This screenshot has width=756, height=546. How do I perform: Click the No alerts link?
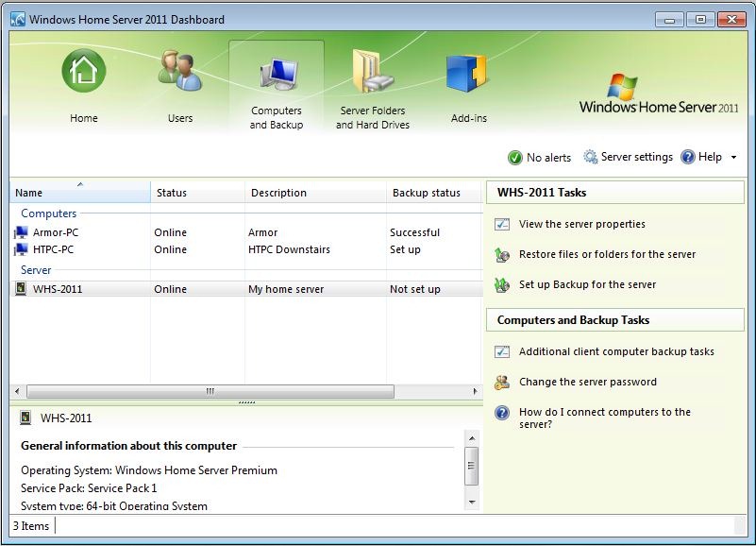pyautogui.click(x=548, y=158)
